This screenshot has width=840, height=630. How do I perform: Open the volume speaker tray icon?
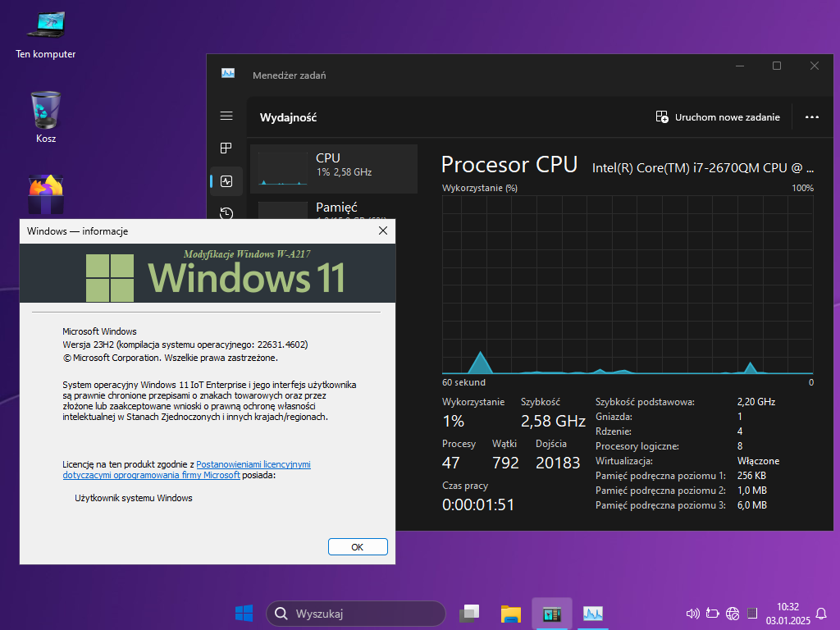tap(692, 614)
